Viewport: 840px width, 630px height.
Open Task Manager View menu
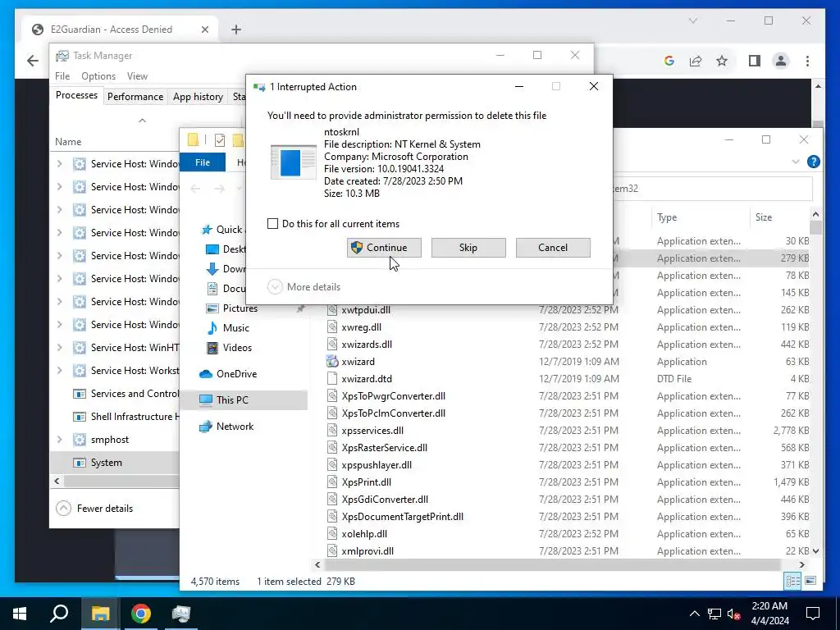point(137,76)
